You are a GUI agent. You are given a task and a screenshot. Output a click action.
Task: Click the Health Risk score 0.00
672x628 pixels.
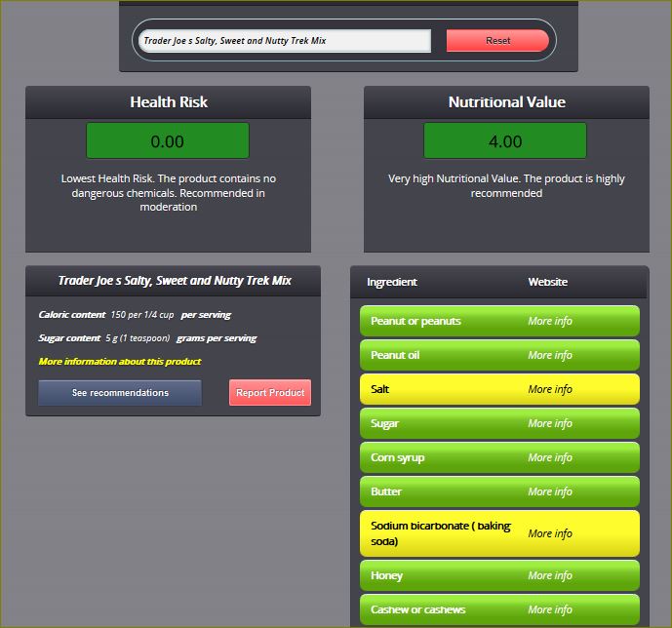168,141
